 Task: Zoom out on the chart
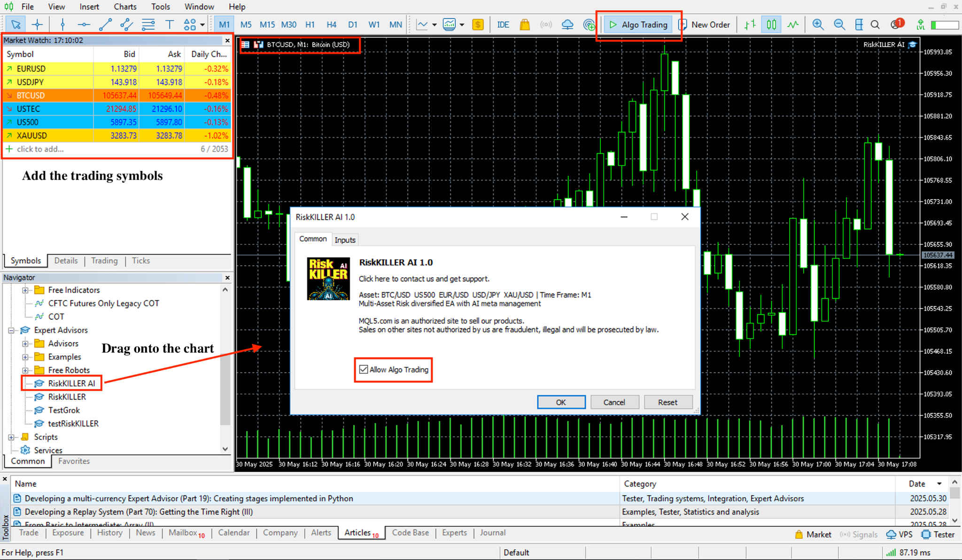[839, 24]
